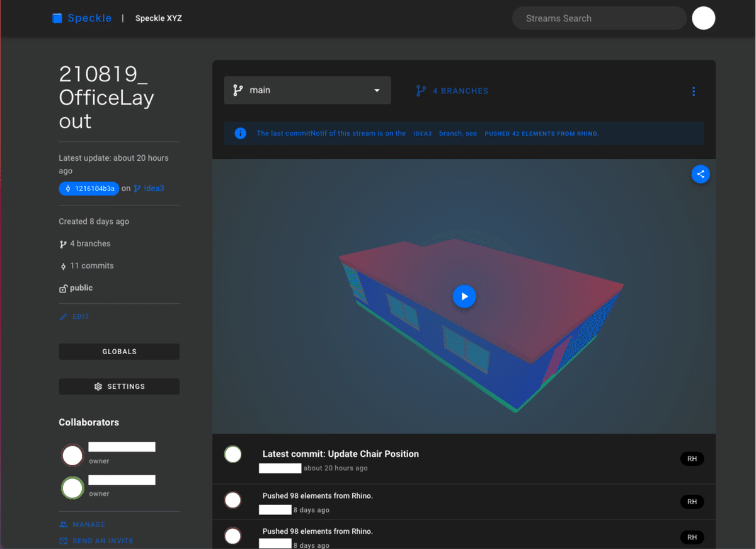Open the three-dot more options menu
Screen dimensions: 756x549
click(694, 91)
